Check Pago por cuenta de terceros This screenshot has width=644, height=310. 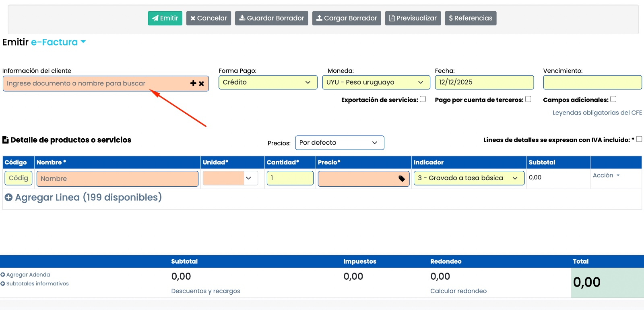pos(528,99)
